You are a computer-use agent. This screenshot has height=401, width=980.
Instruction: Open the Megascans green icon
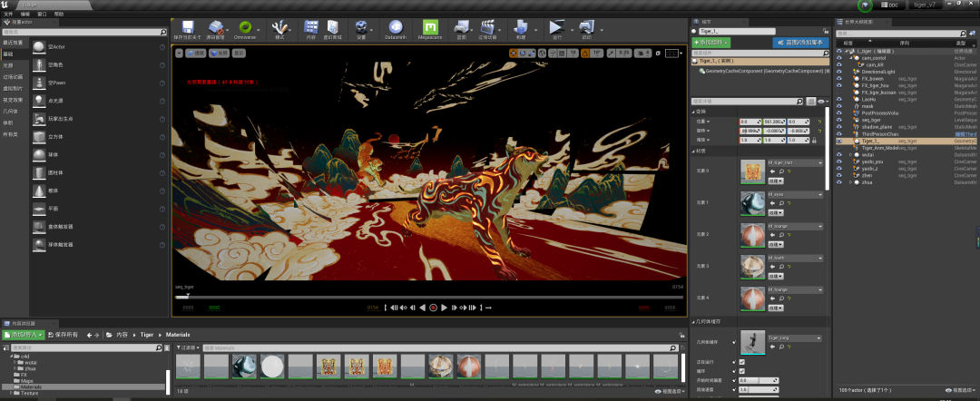[x=429, y=27]
